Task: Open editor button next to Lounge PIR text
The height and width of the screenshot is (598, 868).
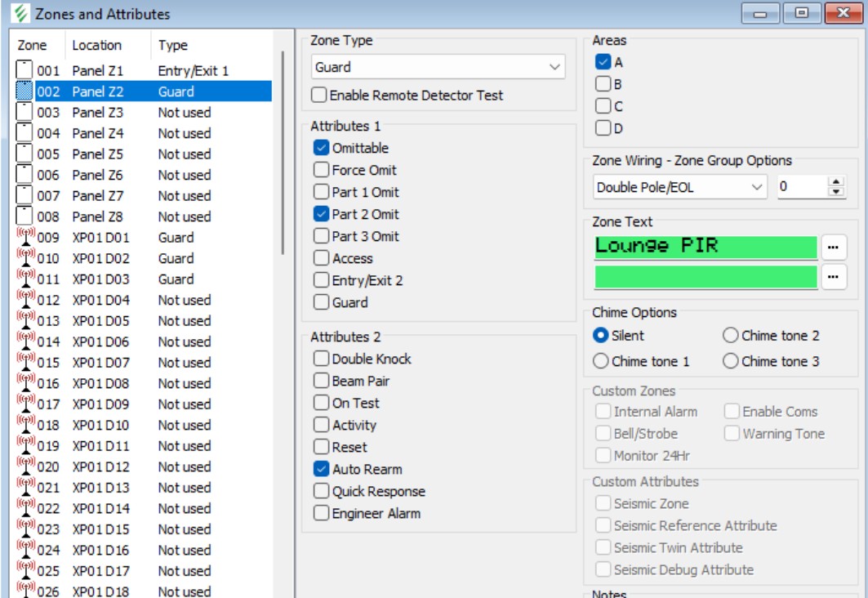Action: point(833,246)
